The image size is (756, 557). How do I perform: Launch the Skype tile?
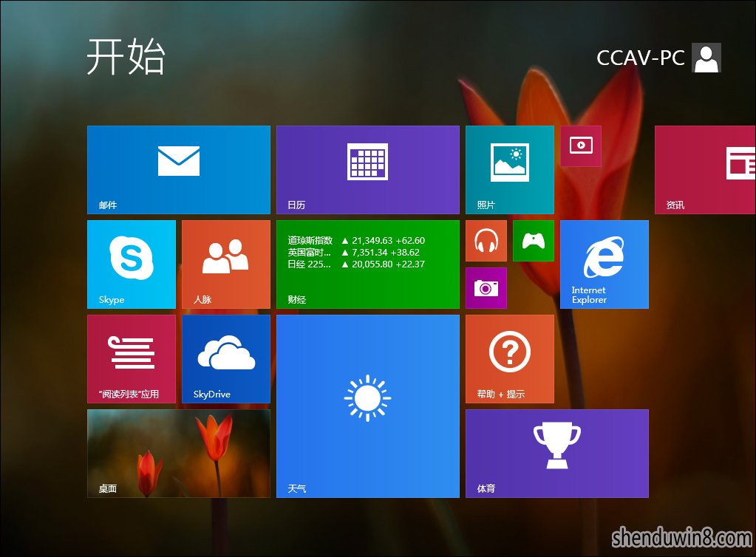131,264
